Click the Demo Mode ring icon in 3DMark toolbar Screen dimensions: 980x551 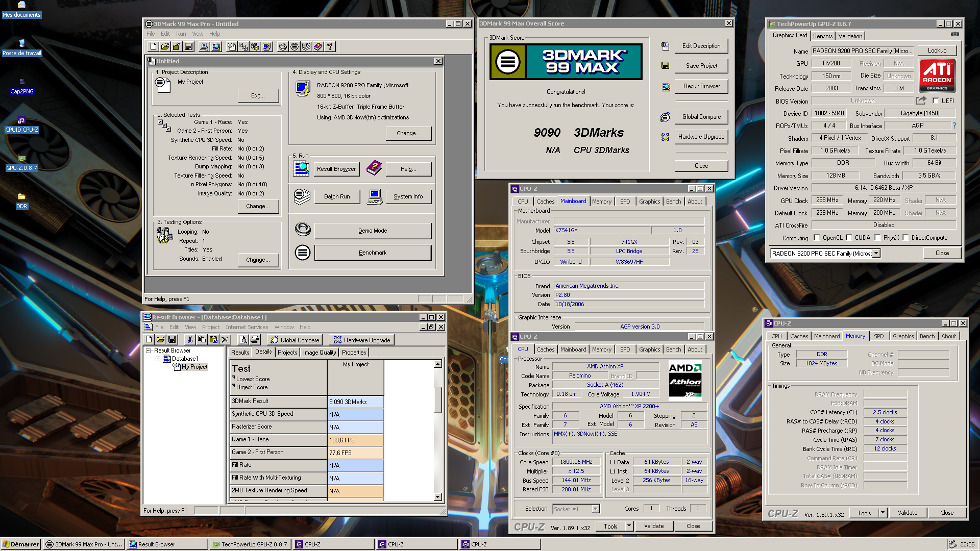283,46
